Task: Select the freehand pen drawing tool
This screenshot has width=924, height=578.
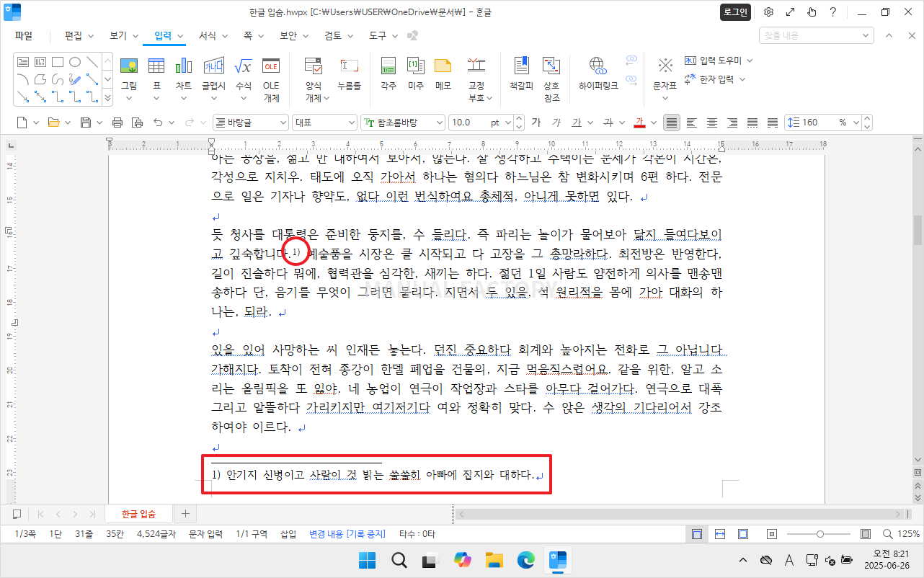Action: point(75,79)
